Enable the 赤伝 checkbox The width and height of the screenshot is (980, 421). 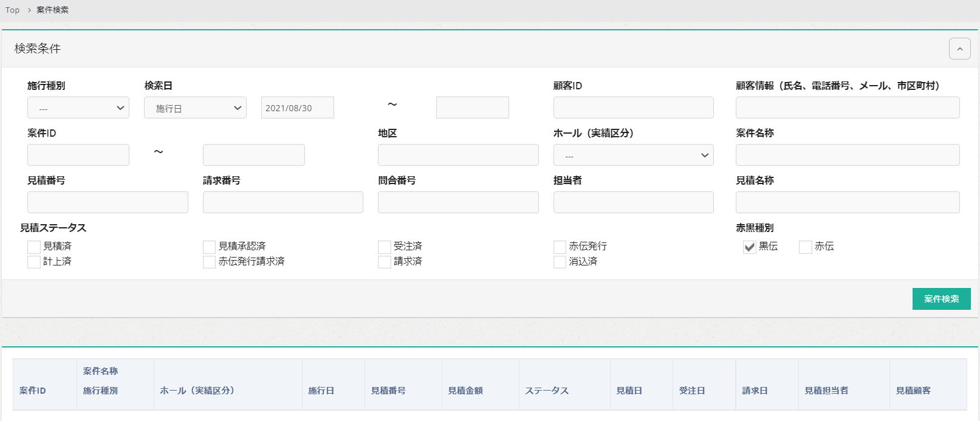pos(806,247)
